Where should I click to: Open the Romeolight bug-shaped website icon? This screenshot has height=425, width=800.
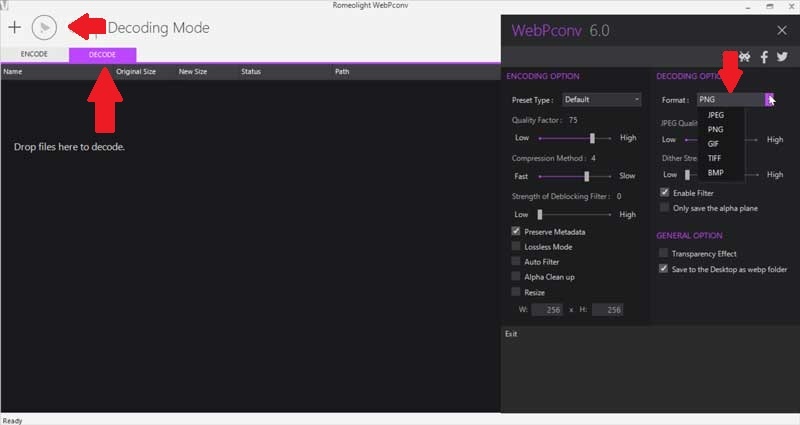click(x=745, y=57)
